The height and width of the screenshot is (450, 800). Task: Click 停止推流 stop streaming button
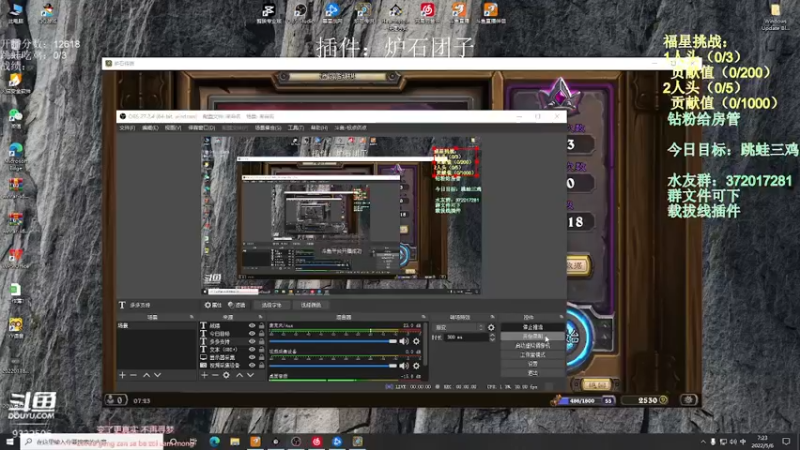(x=533, y=327)
